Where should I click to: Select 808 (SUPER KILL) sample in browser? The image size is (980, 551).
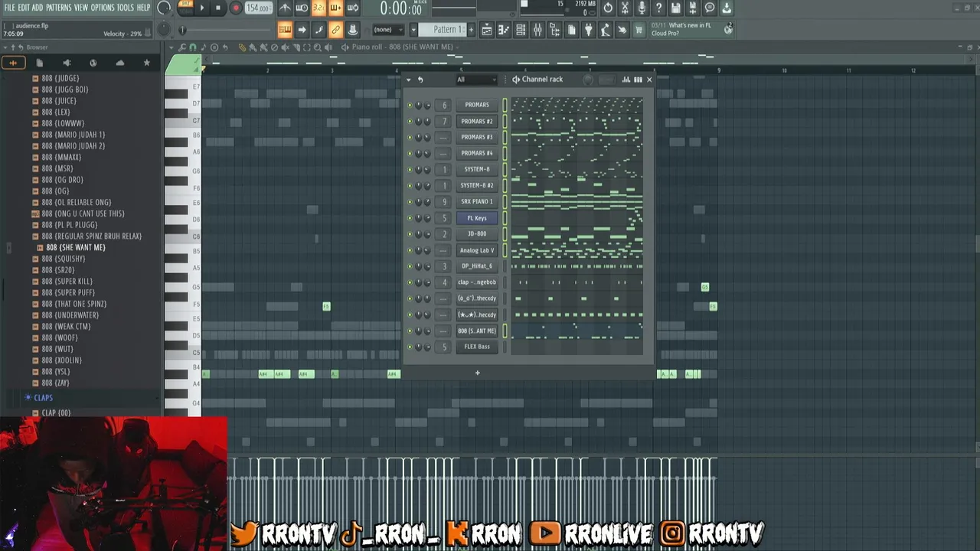pos(67,282)
